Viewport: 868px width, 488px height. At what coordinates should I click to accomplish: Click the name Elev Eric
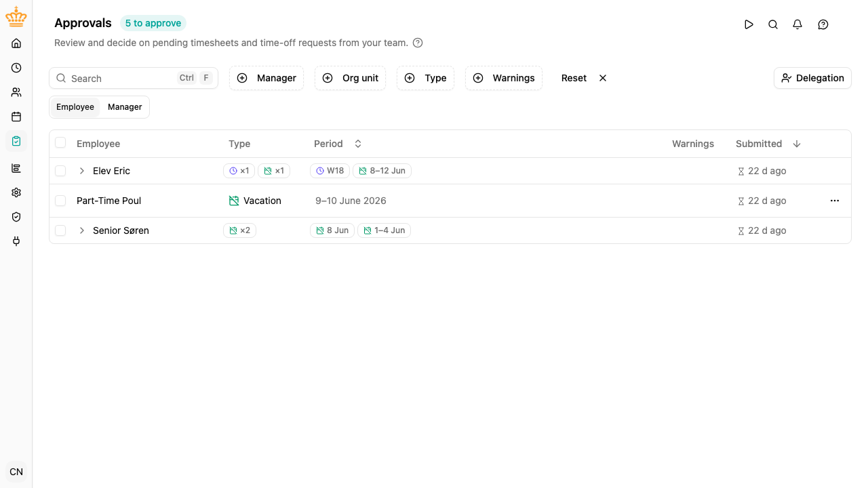(x=111, y=171)
